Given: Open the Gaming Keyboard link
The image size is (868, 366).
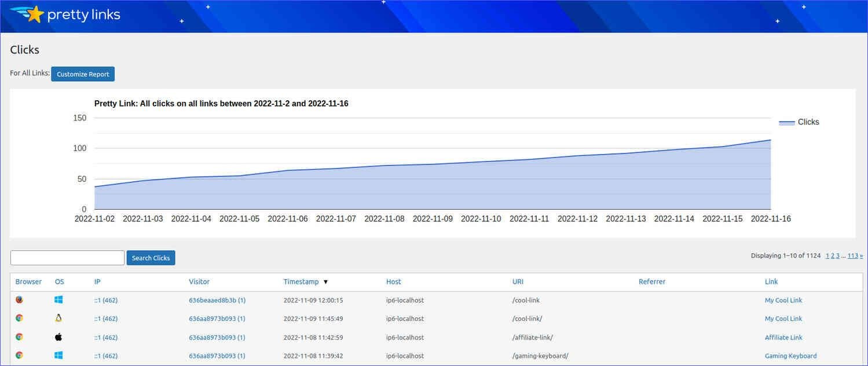Looking at the screenshot, I should click(790, 355).
